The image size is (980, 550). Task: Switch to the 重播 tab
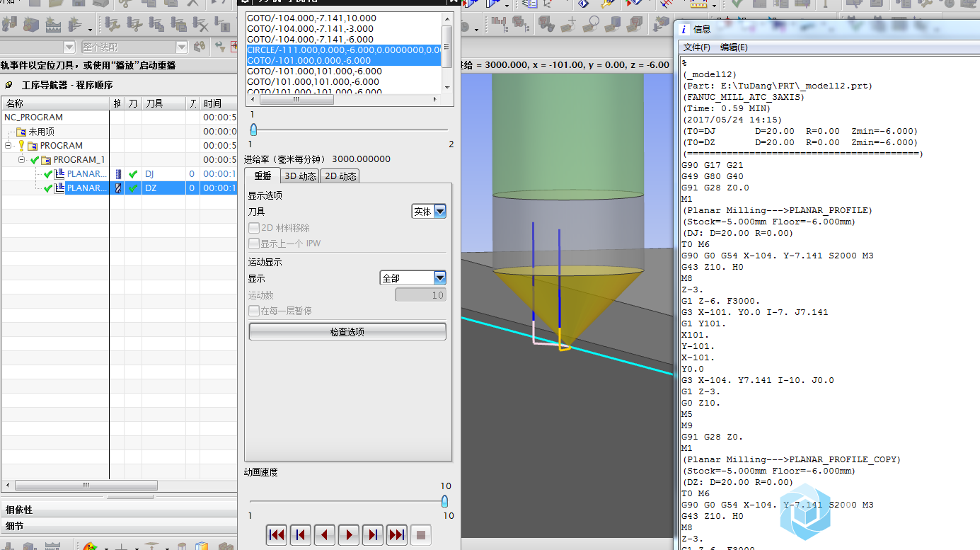[263, 176]
